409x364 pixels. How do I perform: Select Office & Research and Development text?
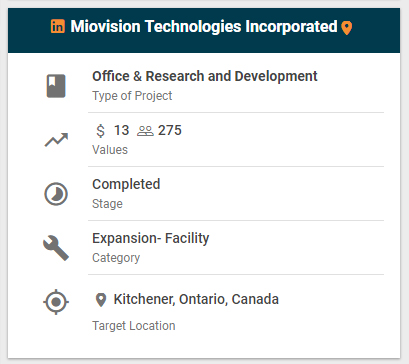point(205,76)
